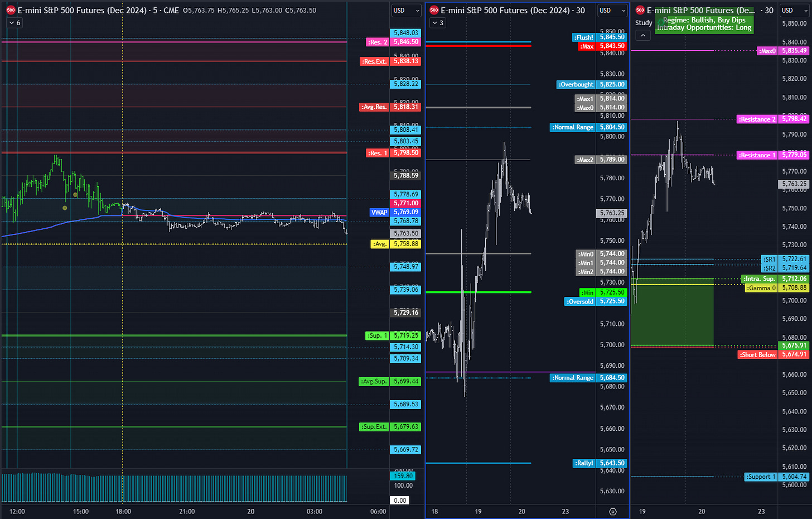This screenshot has height=519, width=812.
Task: Click the ':Res. 2' level label
Action: point(378,42)
